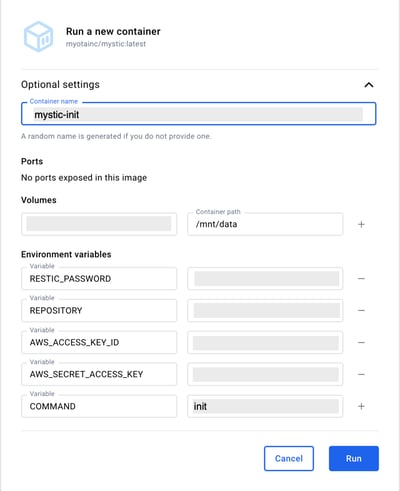Viewport: 400px width, 491px height.
Task: Click the container cube icon
Action: click(38, 37)
